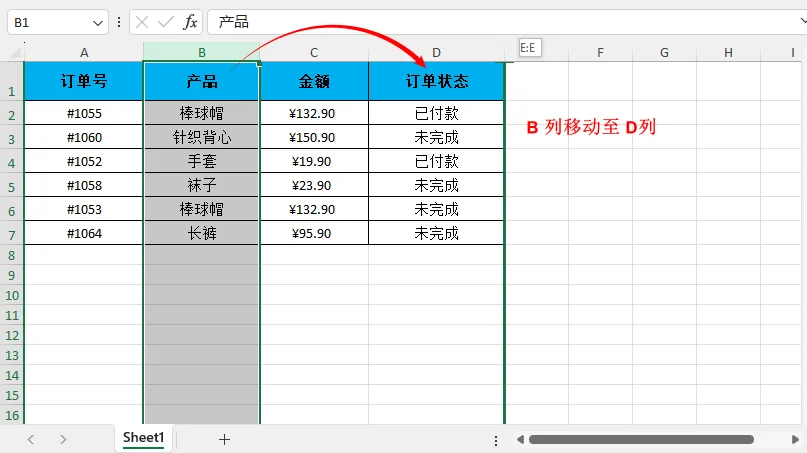The image size is (807, 453).
Task: Click the ¥95.90 amount cell
Action: pyautogui.click(x=314, y=233)
